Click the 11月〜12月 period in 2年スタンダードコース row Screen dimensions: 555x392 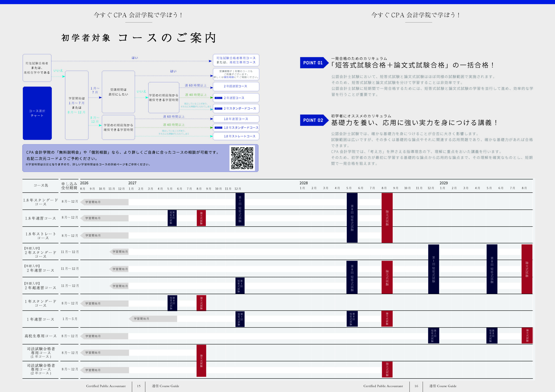click(x=70, y=252)
